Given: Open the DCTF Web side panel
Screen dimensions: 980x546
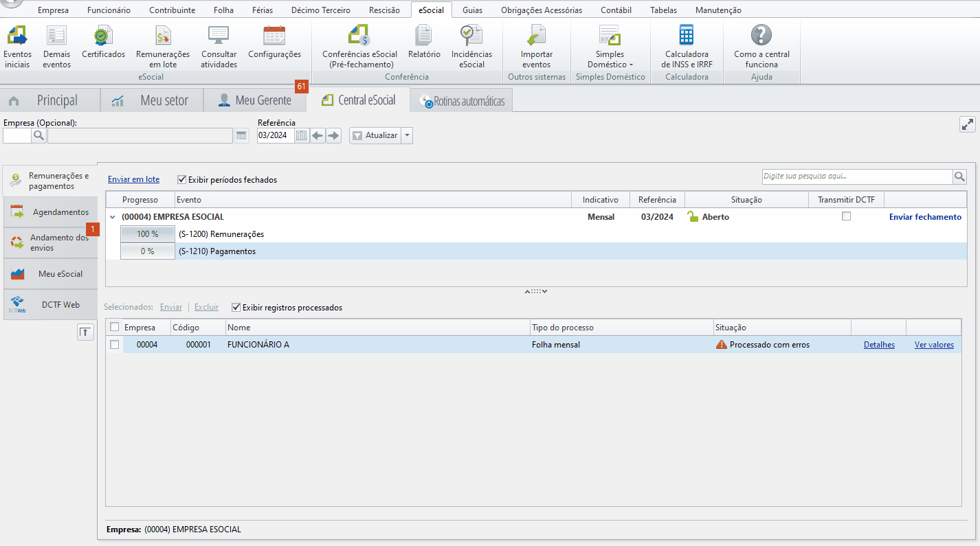Looking at the screenshot, I should (50, 305).
